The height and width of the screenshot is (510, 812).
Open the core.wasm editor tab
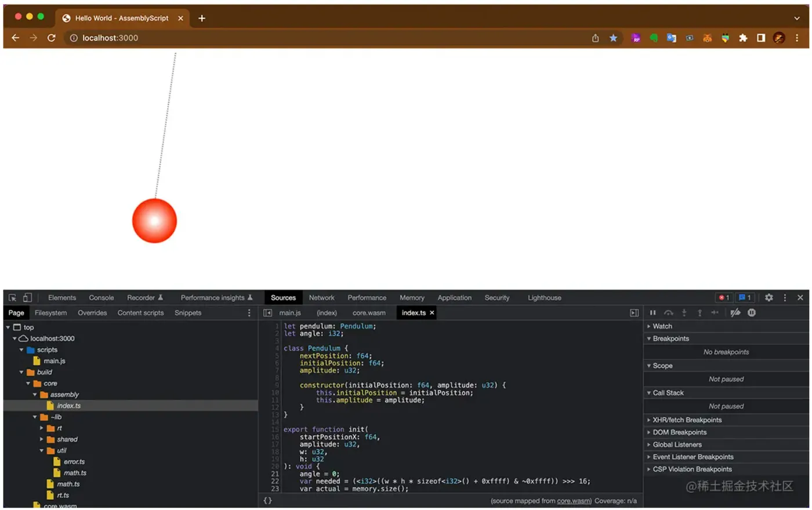369,313
